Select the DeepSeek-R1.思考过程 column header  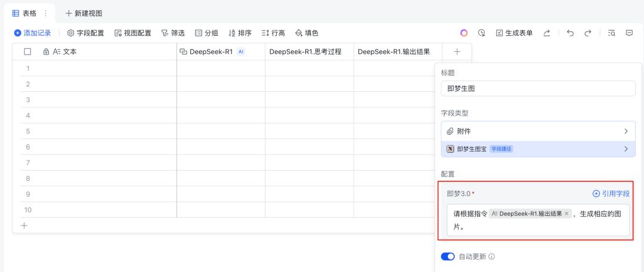[309, 52]
